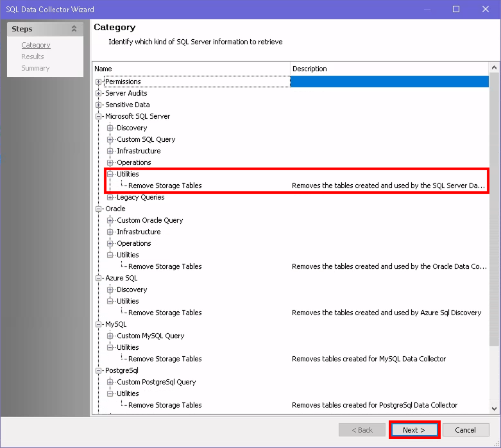Collapse Utilities under Azure SQL
This screenshot has height=448, width=501.
[110, 301]
